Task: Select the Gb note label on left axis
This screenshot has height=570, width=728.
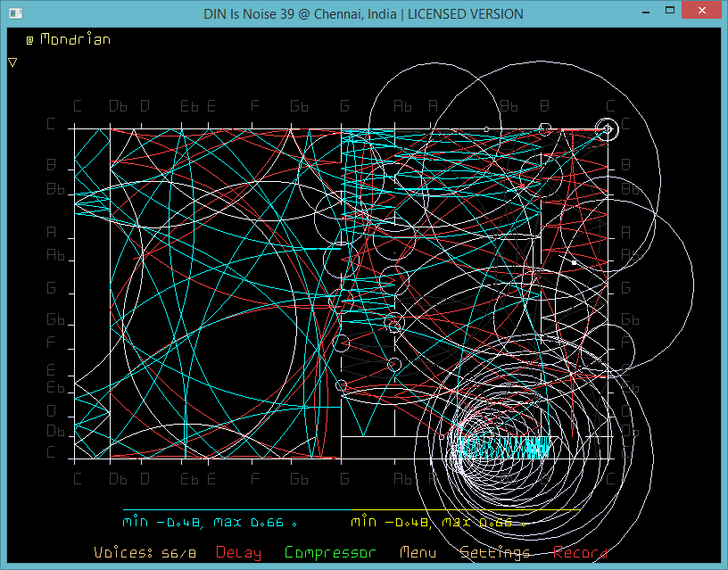Action: click(56, 319)
